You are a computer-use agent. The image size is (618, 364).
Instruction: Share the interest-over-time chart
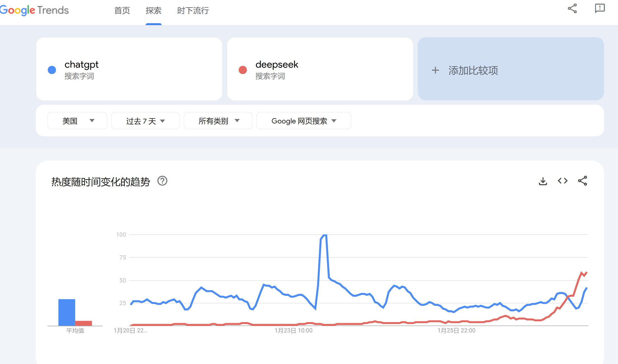point(582,181)
